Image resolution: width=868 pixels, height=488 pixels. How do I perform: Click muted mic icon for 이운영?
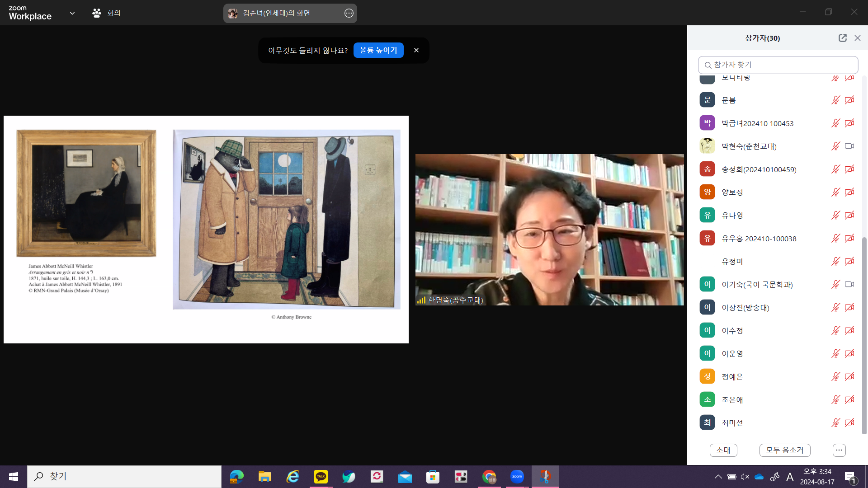click(835, 353)
